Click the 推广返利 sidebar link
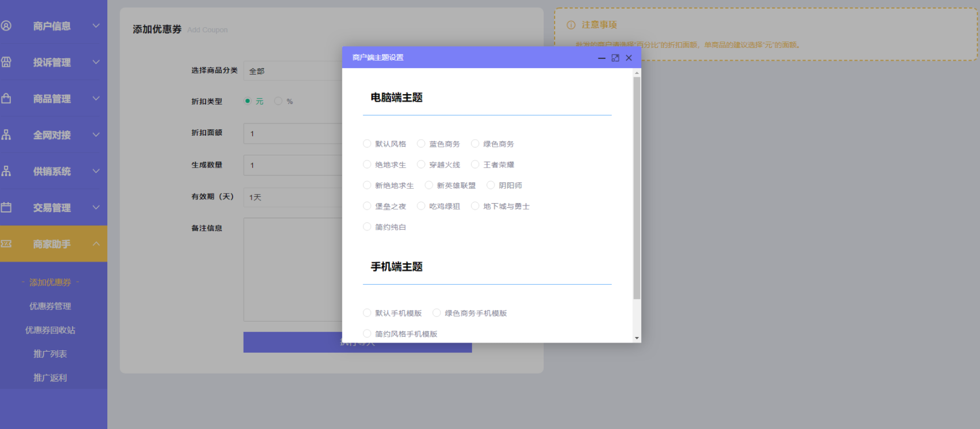 coord(50,378)
